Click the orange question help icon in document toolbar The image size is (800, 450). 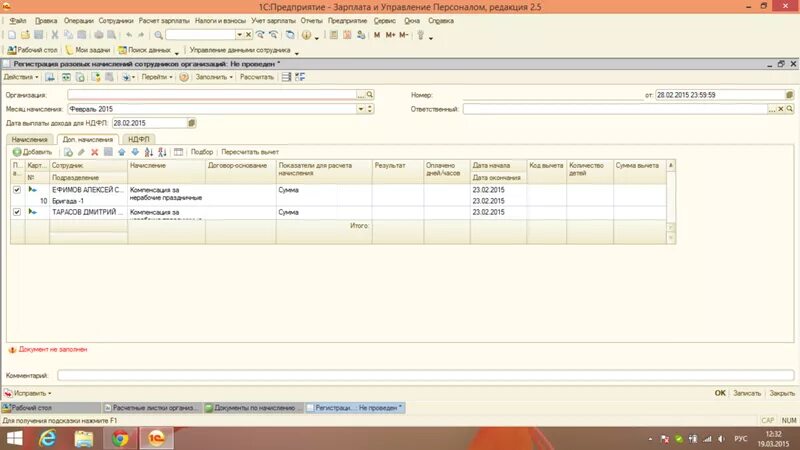click(x=184, y=77)
